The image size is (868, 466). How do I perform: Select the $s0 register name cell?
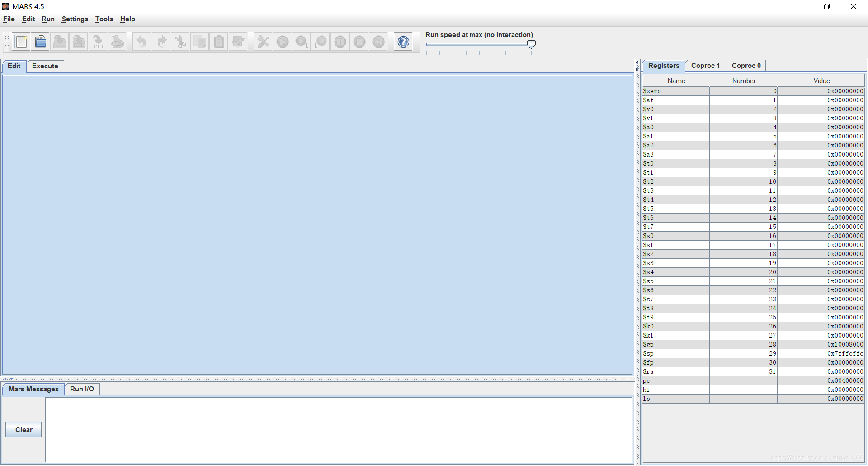(x=676, y=236)
